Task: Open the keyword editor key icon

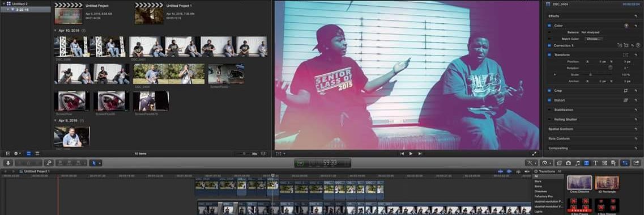Action: click(49, 163)
